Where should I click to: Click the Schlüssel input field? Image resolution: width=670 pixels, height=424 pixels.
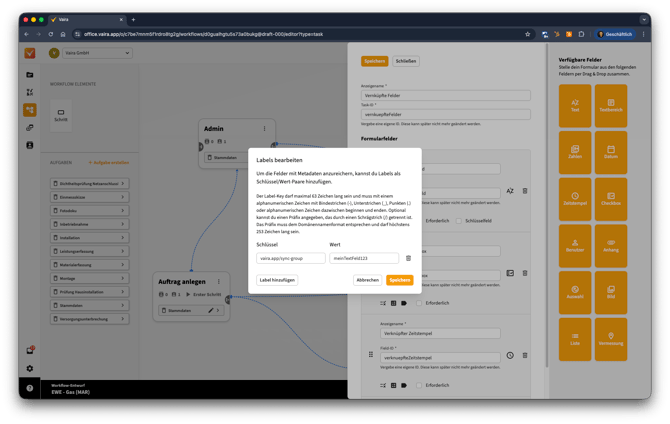click(290, 258)
